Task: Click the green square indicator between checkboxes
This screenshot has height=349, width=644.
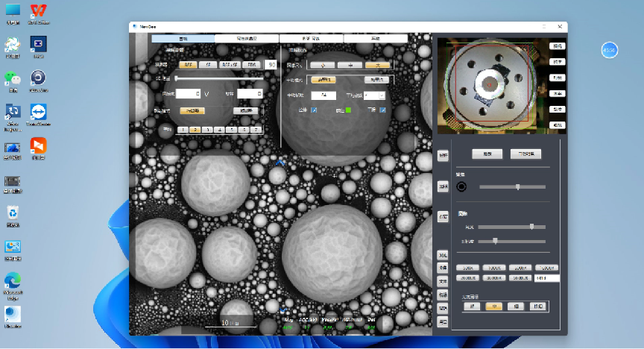Action: 347,110
